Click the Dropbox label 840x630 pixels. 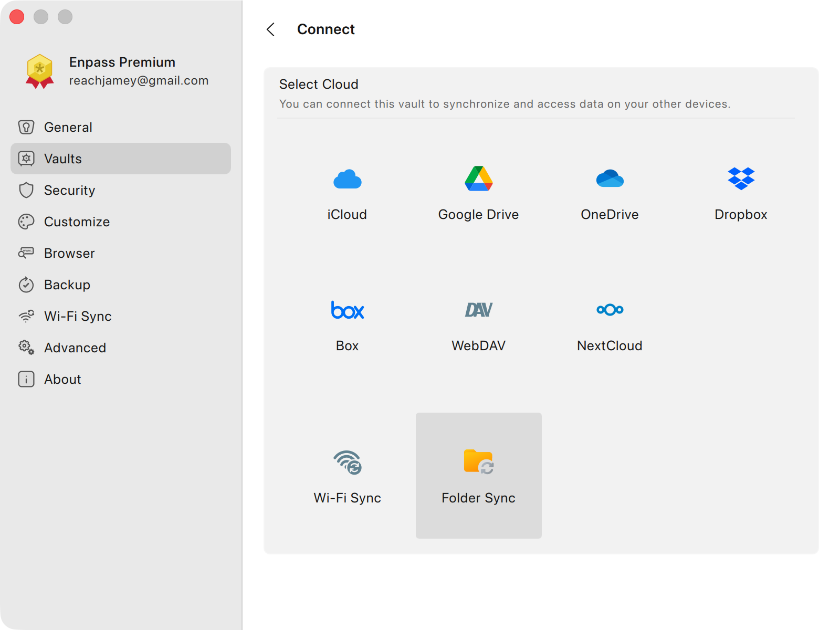coord(741,214)
